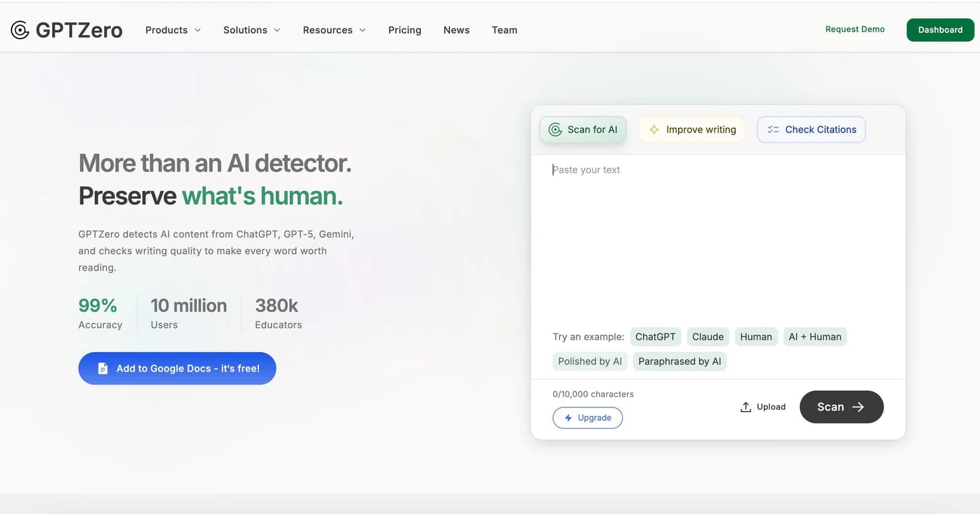Image resolution: width=980 pixels, height=514 pixels.
Task: Open the Team page
Action: coord(505,30)
